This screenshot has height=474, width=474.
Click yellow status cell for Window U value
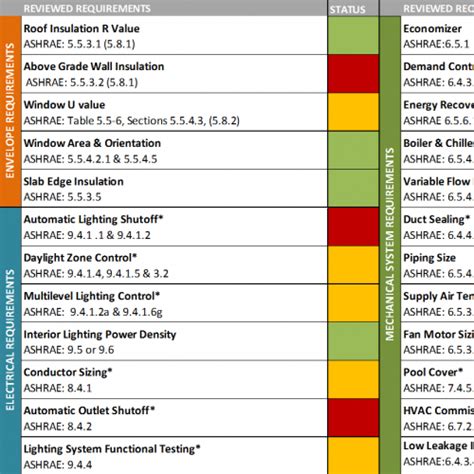pos(353,112)
